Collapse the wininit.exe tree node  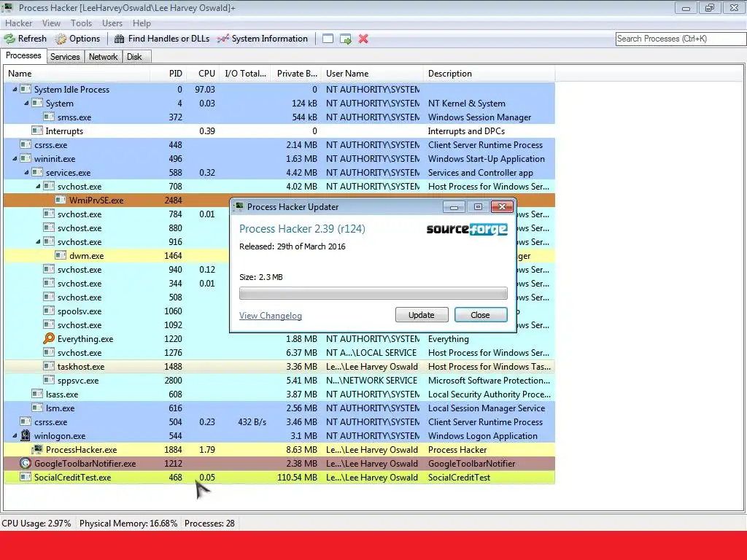click(15, 158)
